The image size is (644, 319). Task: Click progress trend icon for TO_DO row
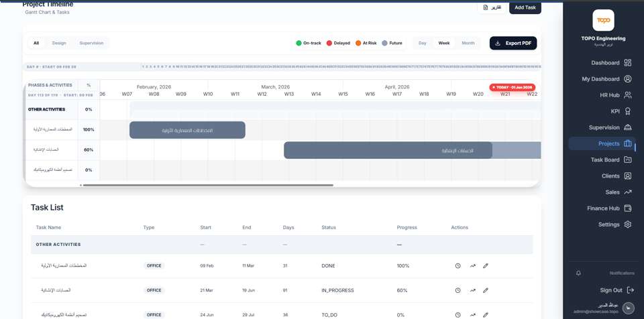473,315
